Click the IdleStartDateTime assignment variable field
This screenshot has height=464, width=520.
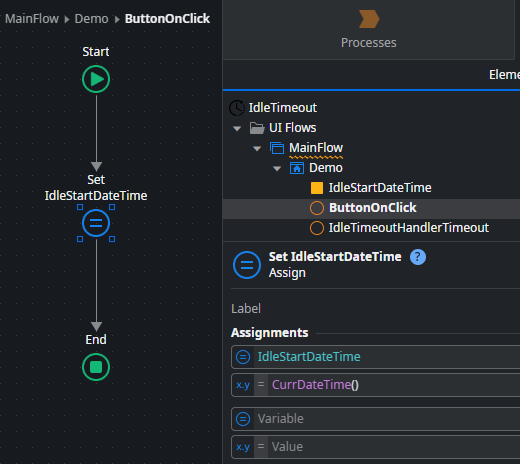(x=387, y=357)
